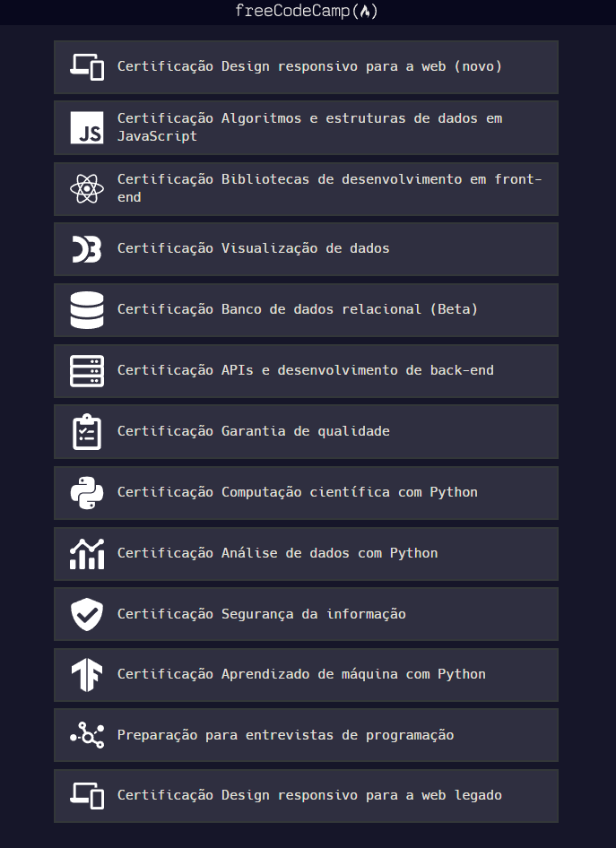Click the devices icon beside web (novo)

pos(87,67)
